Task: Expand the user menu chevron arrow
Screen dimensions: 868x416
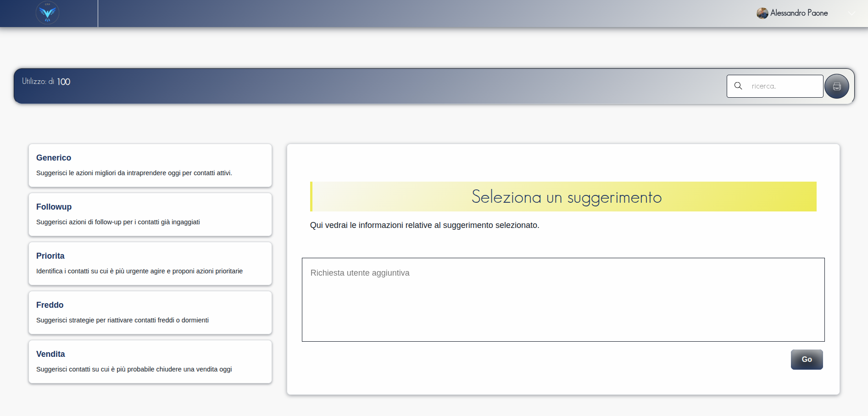Action: click(851, 13)
